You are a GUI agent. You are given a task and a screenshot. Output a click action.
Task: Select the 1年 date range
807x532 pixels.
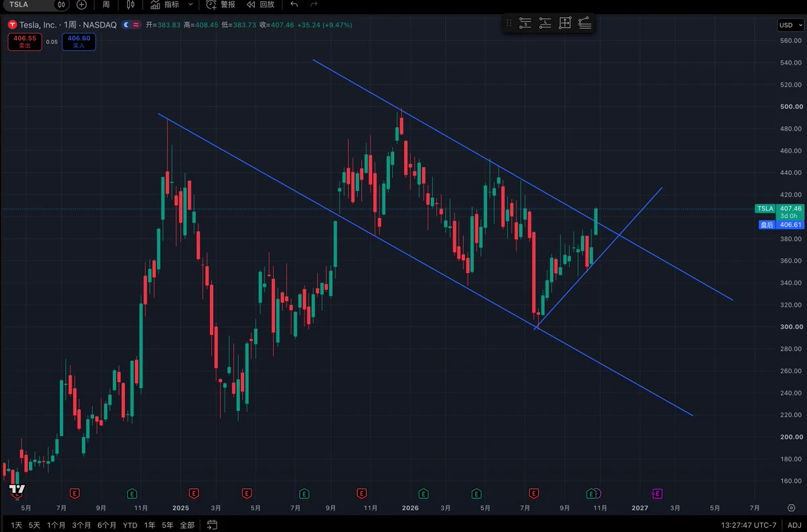(x=149, y=525)
